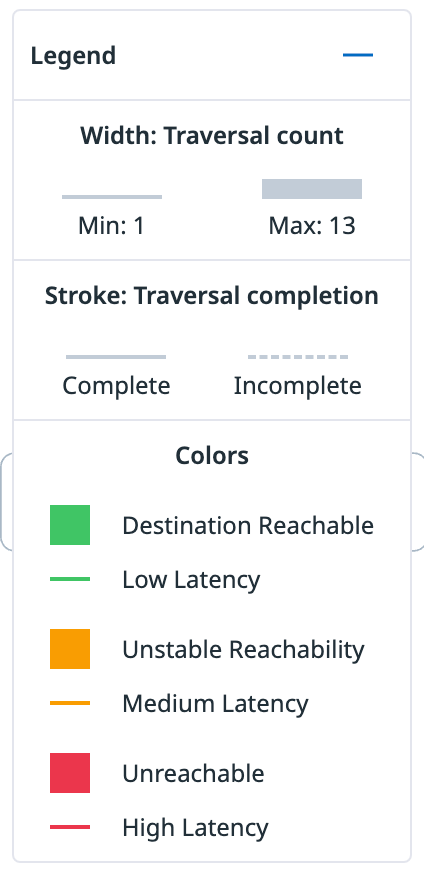This screenshot has width=424, height=880.
Task: Collapse the Legend panel with minus icon
Action: tap(358, 55)
